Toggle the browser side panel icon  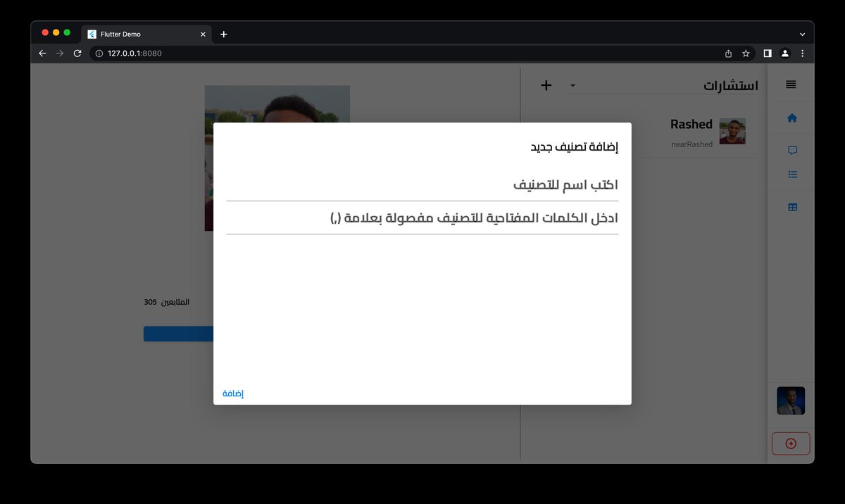tap(768, 53)
